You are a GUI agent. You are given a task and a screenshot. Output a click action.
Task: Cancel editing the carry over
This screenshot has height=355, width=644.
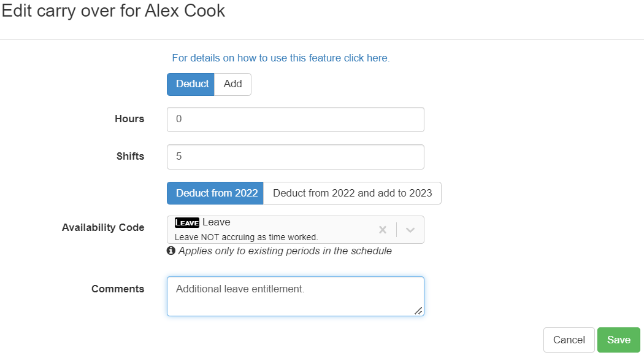569,340
